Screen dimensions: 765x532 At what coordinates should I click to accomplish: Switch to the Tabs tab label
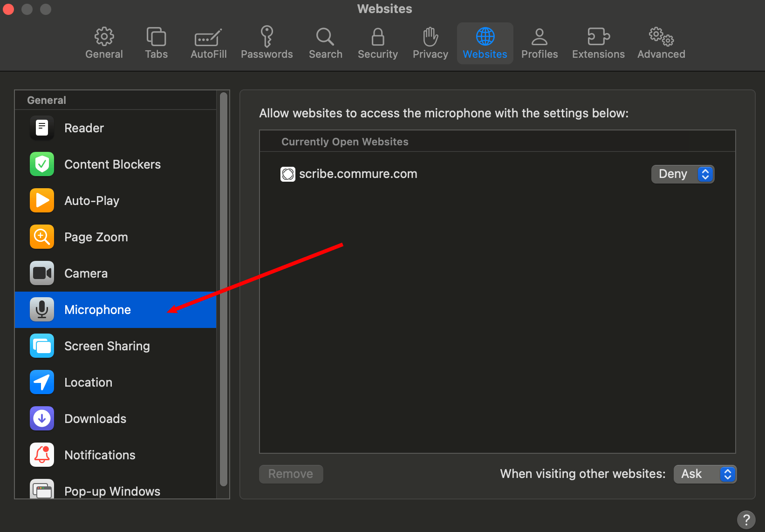[156, 54]
